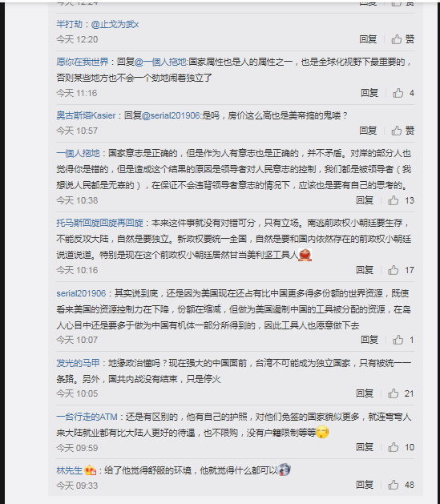The image size is (440, 504).
Task: Reply to the comment posted at 10:57
Action: [x=368, y=131]
